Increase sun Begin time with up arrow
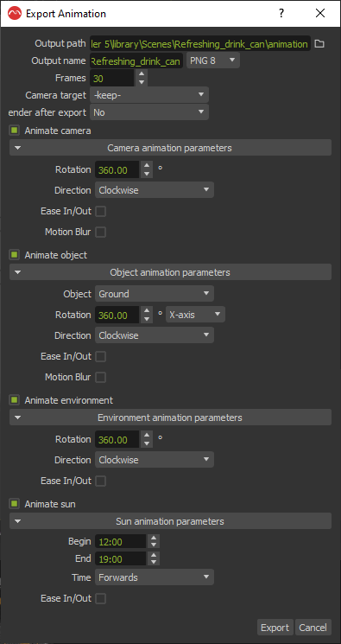 [x=154, y=538]
